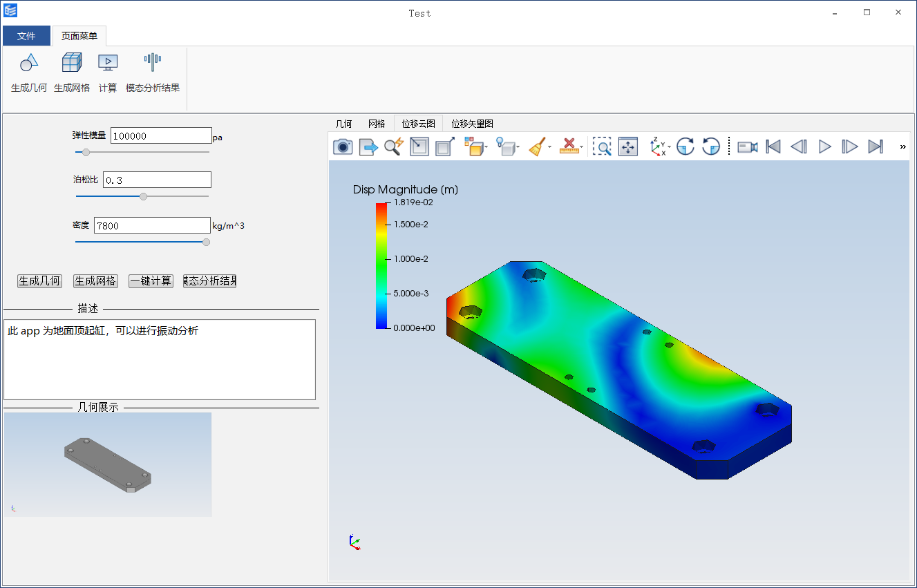
Task: Open the dropdown arrow beside ruler icon
Action: [582, 147]
